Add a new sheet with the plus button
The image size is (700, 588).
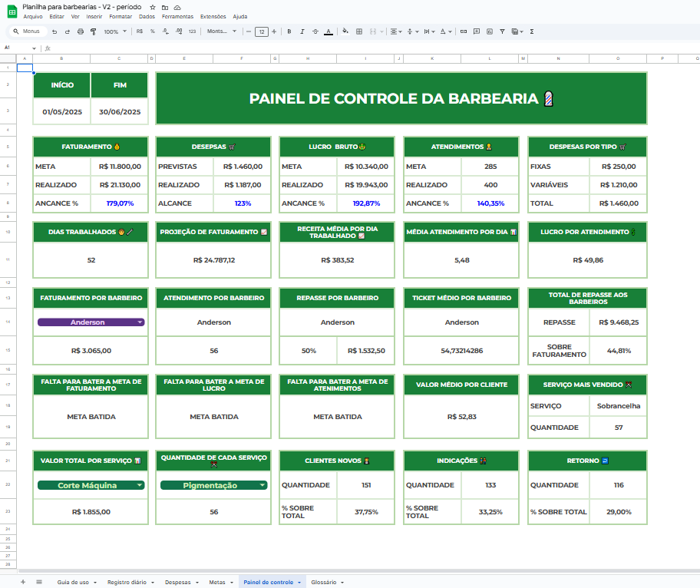click(x=22, y=582)
